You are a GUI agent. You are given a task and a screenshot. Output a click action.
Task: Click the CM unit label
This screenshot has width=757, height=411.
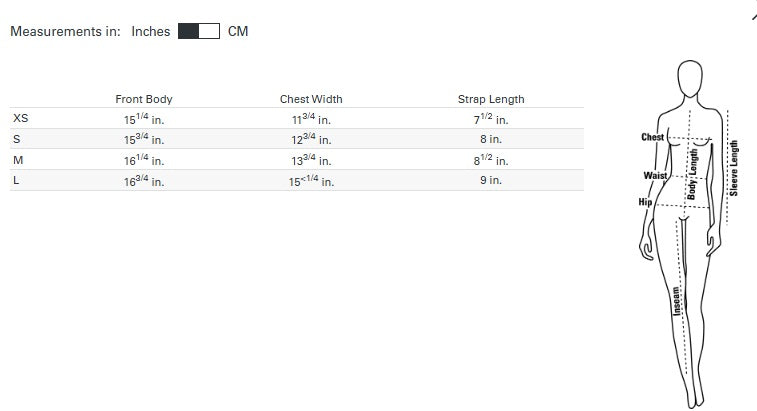[x=238, y=31]
